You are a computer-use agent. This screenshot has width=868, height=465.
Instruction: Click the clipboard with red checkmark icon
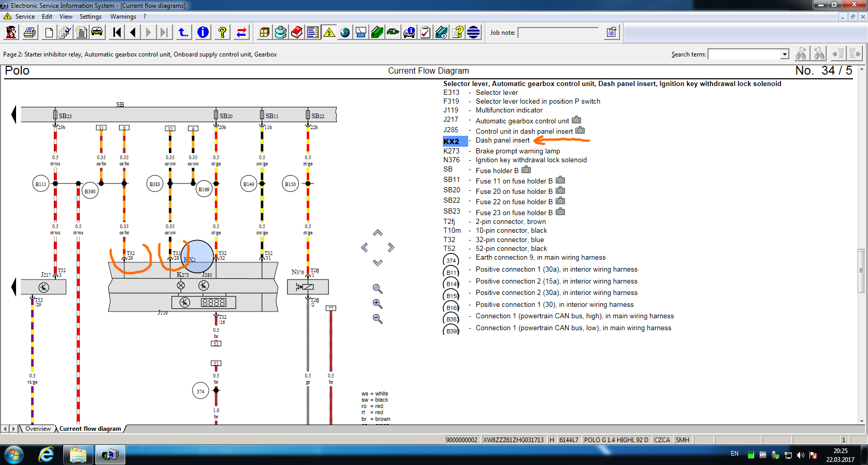(425, 33)
